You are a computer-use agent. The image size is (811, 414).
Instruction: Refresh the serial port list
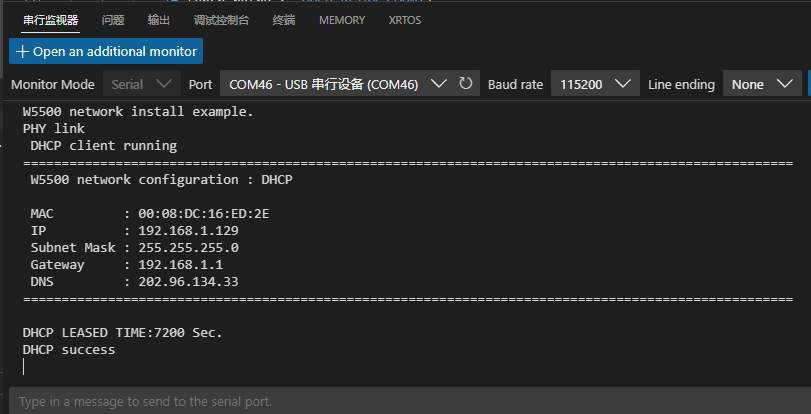(466, 83)
